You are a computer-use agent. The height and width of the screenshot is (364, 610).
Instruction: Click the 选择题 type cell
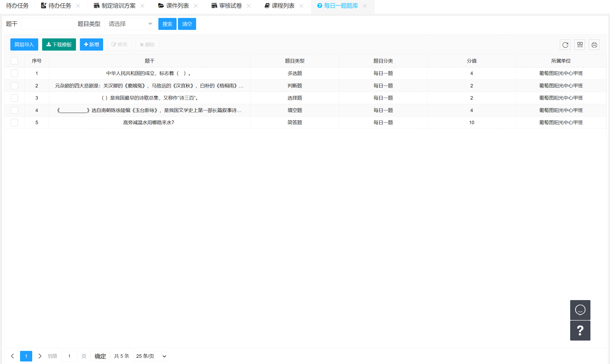coord(295,98)
